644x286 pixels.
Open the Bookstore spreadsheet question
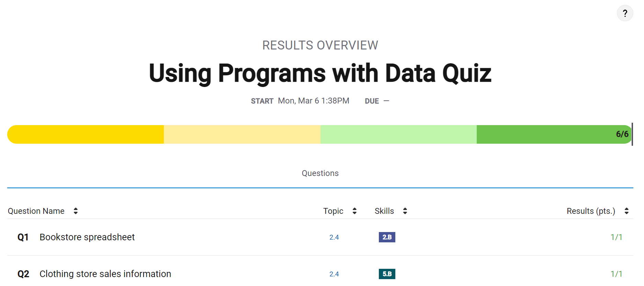(x=87, y=237)
